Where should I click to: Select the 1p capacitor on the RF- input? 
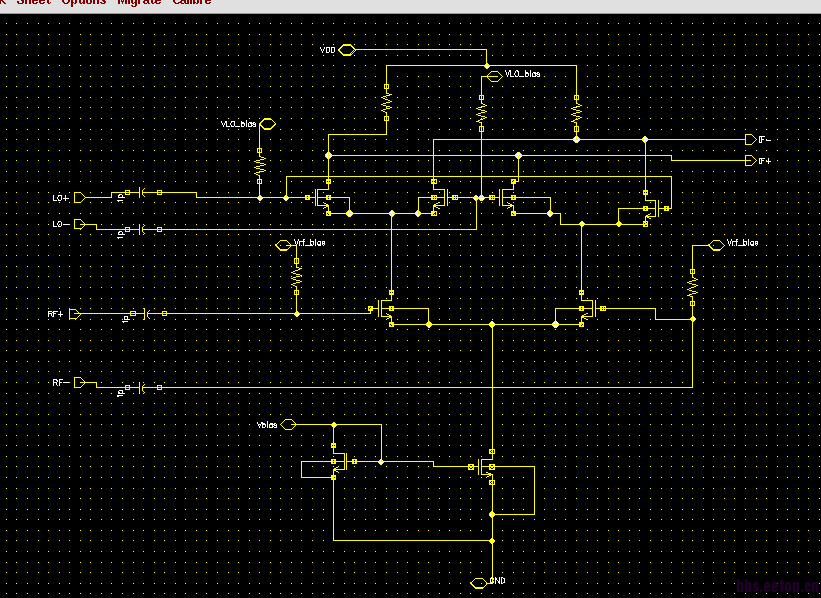tap(142, 388)
